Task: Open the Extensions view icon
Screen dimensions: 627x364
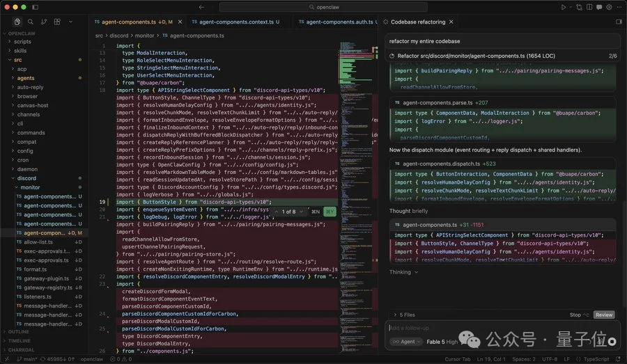Action: (x=57, y=22)
